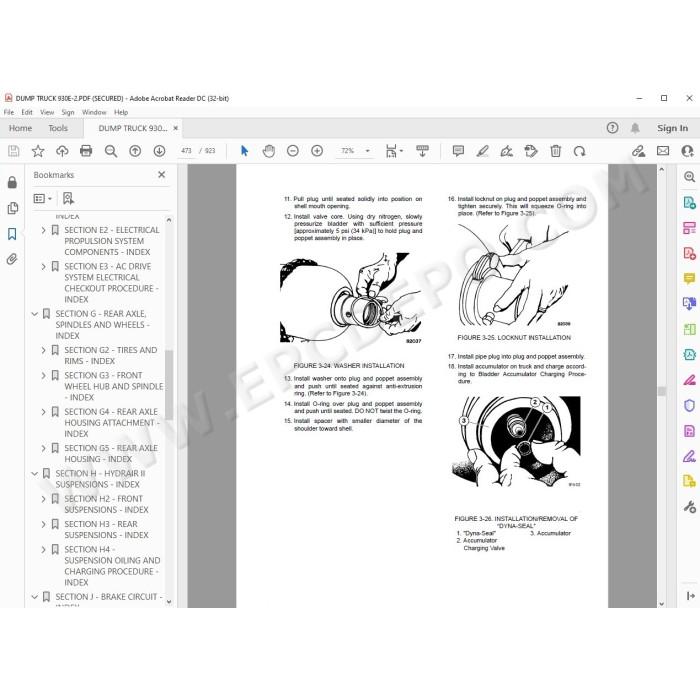The height and width of the screenshot is (700, 700).
Task: Open the View menu
Action: [x=47, y=112]
